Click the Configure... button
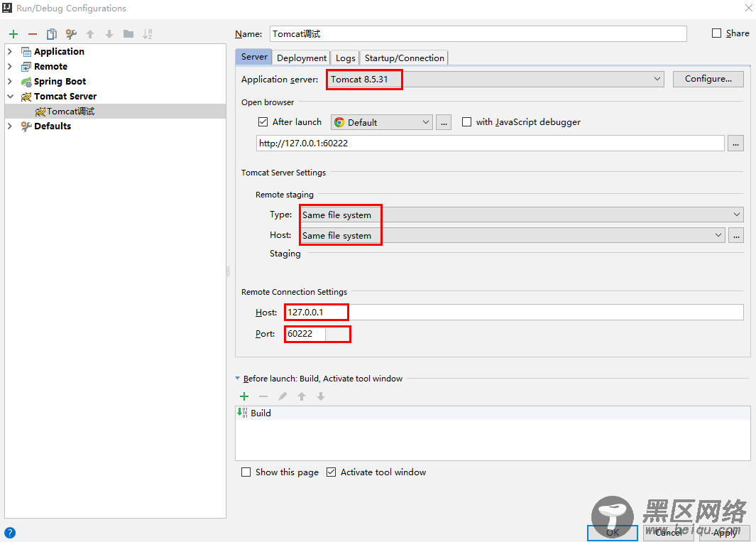 [708, 79]
